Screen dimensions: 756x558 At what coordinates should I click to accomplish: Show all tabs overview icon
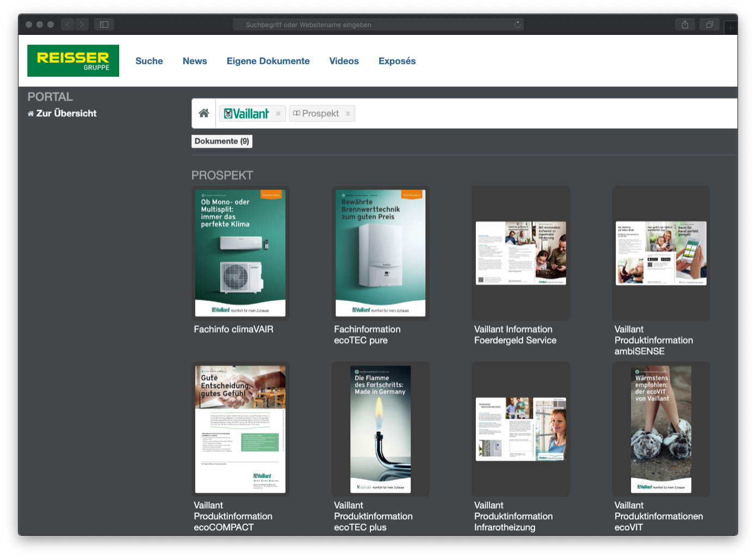click(x=709, y=24)
